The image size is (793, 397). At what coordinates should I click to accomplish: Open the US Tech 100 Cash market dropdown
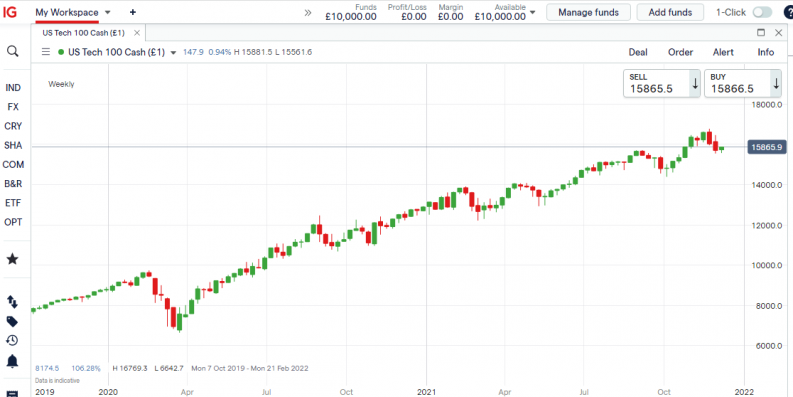173,52
